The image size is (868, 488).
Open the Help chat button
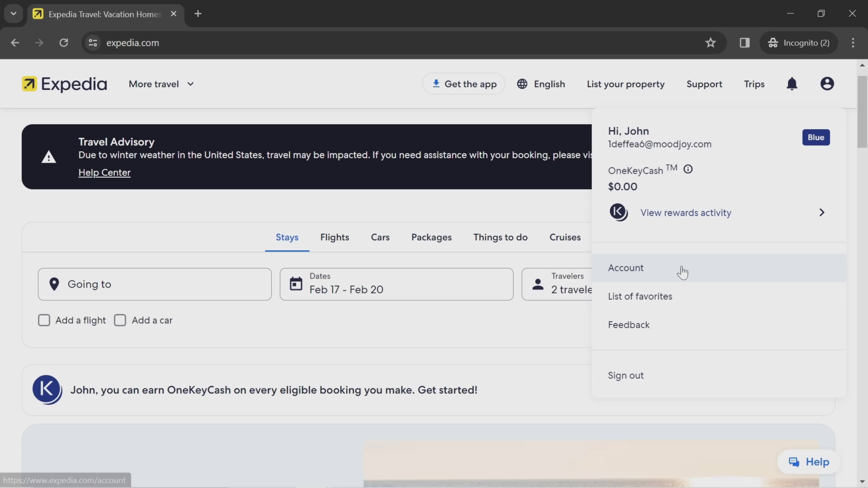[x=808, y=462]
